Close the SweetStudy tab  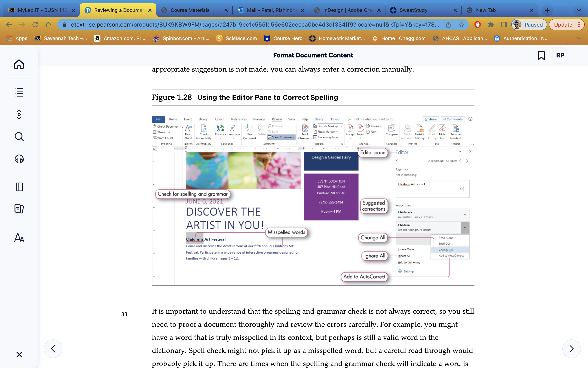(455, 10)
